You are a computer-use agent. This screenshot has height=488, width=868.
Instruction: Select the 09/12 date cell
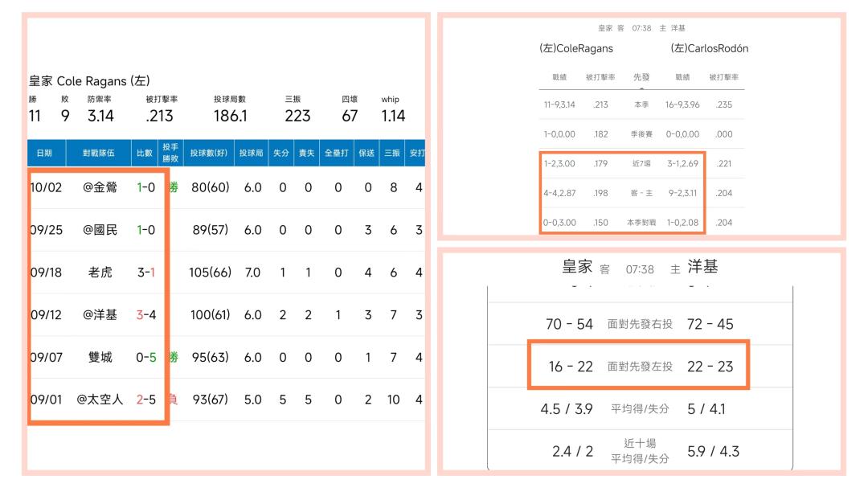[x=46, y=315]
